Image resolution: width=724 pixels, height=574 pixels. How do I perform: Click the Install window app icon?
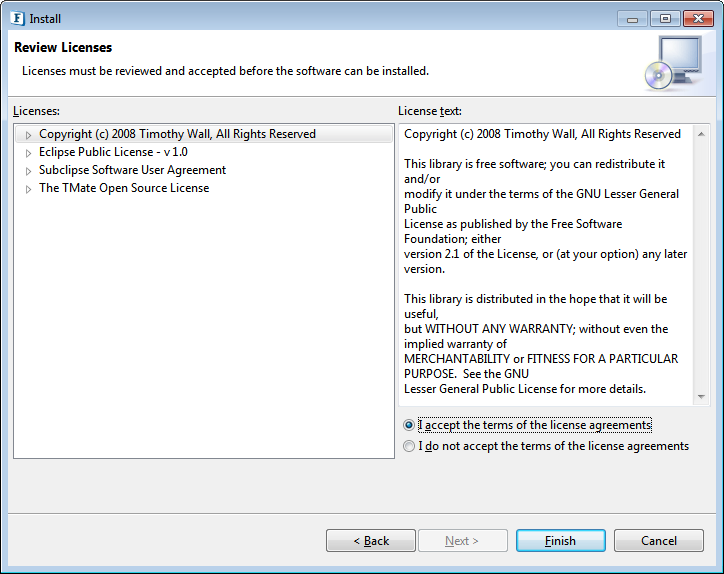(18, 18)
